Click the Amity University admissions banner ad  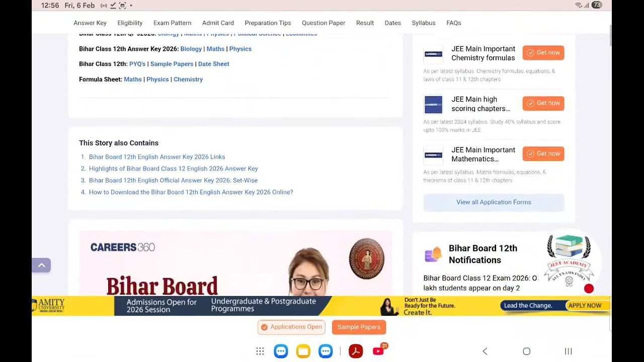[321, 306]
